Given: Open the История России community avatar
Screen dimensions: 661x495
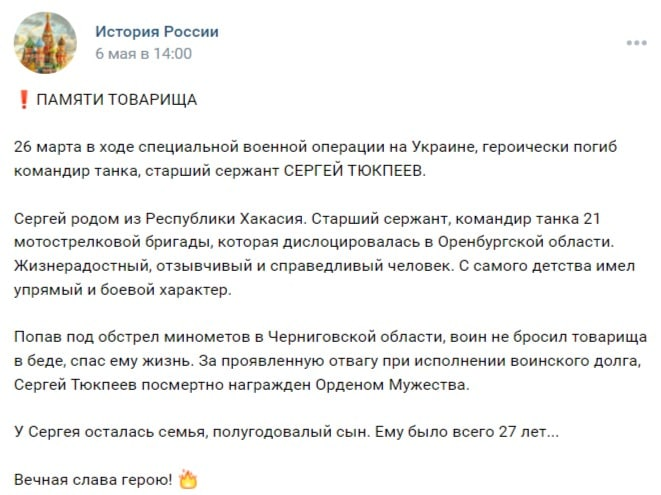Looking at the screenshot, I should point(45,43).
